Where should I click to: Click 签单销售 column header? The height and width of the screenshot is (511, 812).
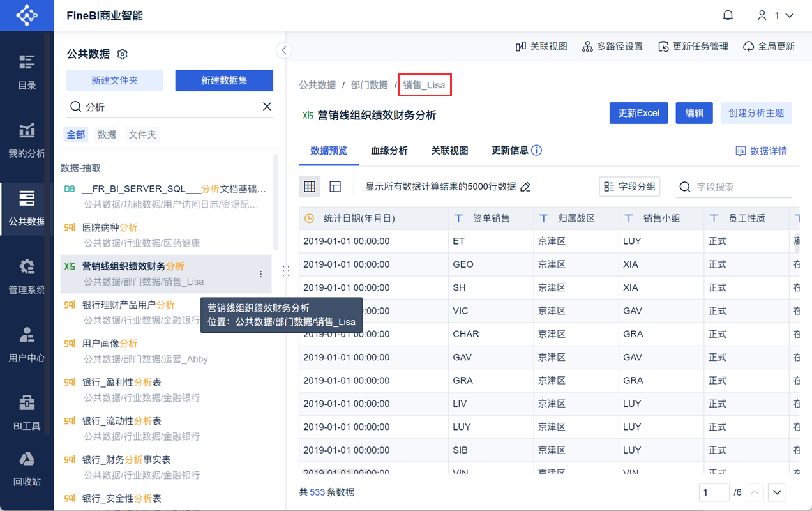tap(491, 218)
